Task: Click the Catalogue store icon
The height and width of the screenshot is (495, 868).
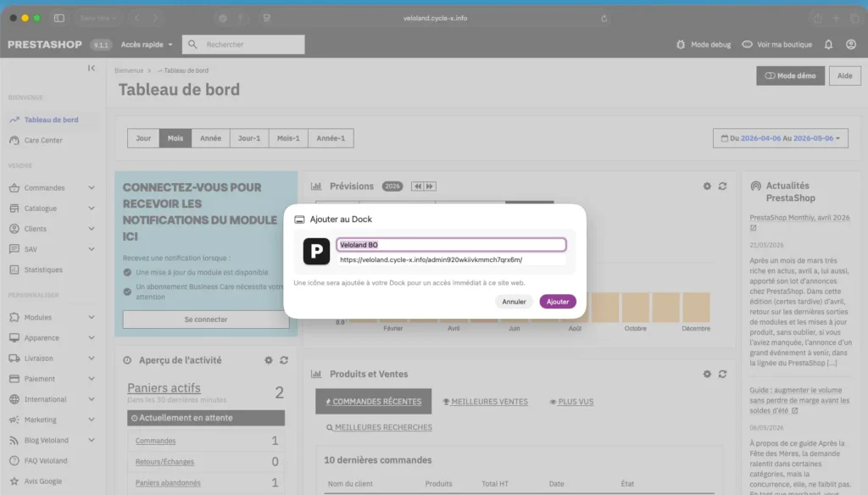Action: pos(14,209)
